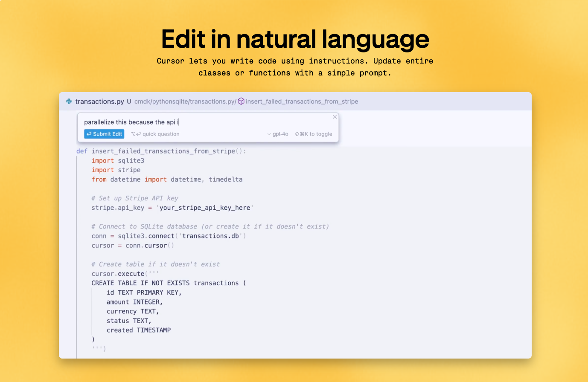Click the 'status TEXT' line

coord(129,321)
